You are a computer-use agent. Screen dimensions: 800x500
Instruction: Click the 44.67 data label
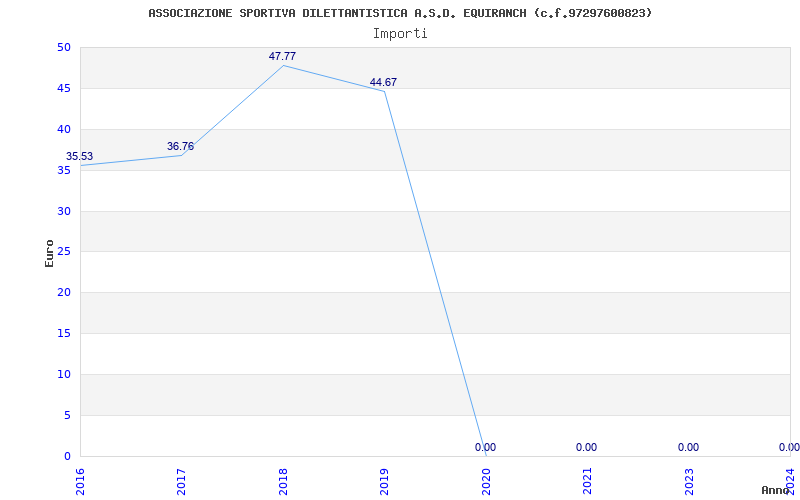point(383,83)
